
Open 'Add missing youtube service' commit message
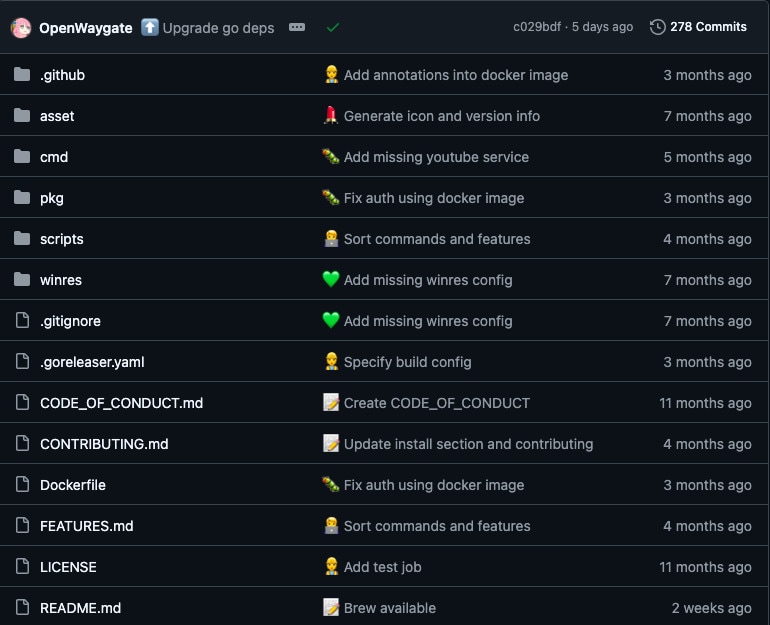436,157
